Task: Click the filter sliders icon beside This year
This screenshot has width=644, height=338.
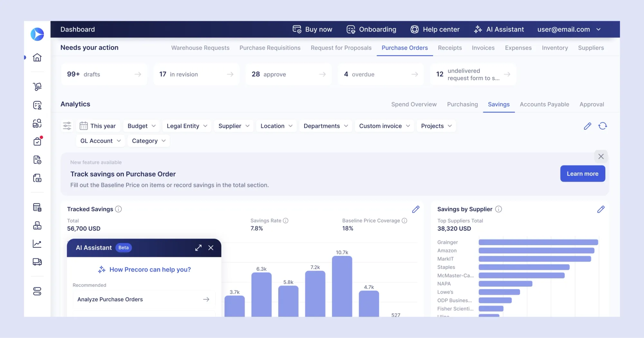Action: tap(67, 126)
